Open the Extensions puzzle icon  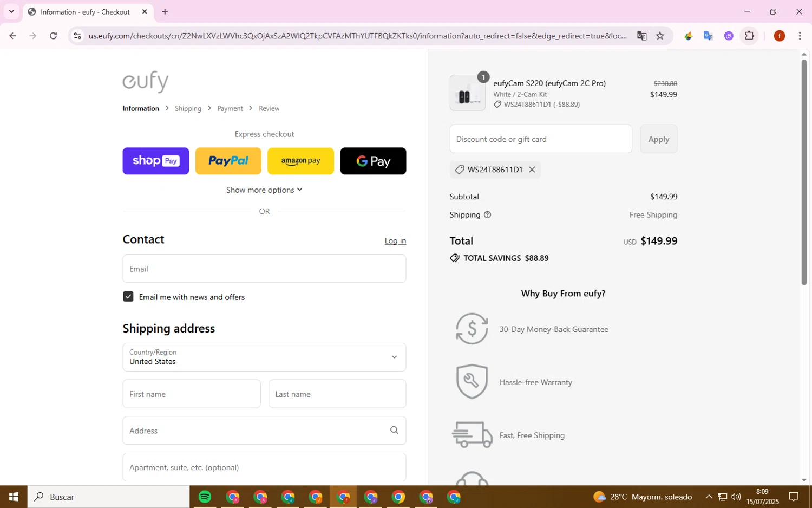tap(750, 36)
